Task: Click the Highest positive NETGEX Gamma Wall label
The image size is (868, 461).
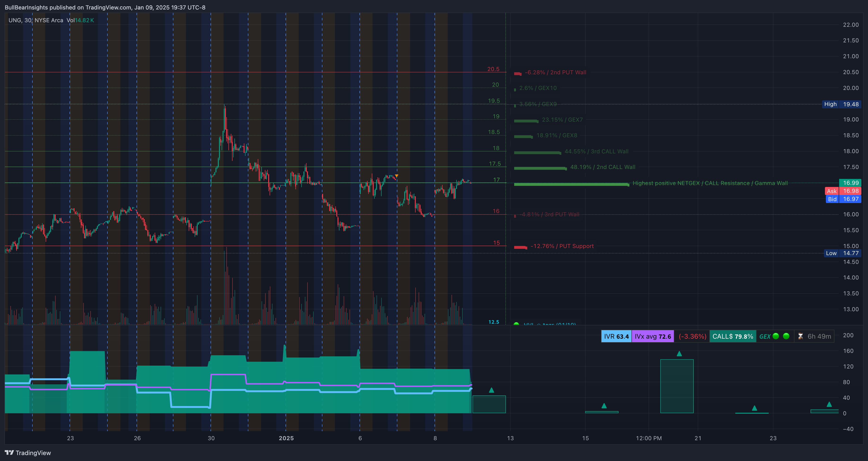Action: coord(710,183)
